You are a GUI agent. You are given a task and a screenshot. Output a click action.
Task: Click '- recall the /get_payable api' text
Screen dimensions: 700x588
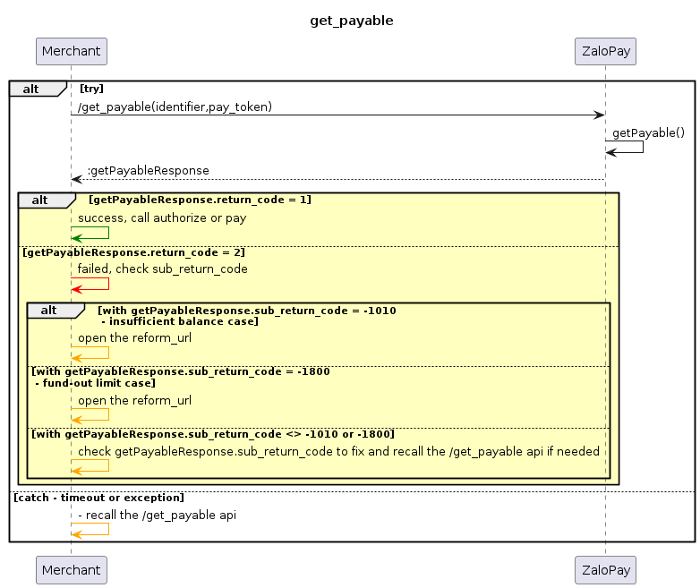157,516
